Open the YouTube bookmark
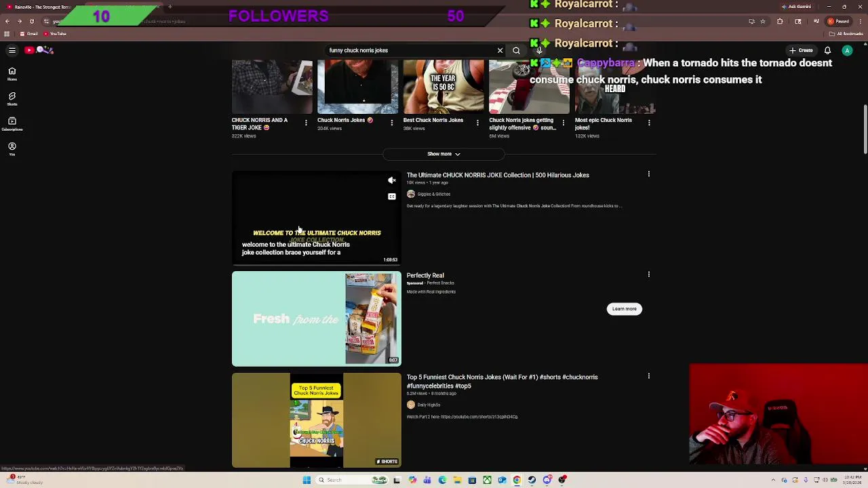This screenshot has height=488, width=868. click(55, 34)
